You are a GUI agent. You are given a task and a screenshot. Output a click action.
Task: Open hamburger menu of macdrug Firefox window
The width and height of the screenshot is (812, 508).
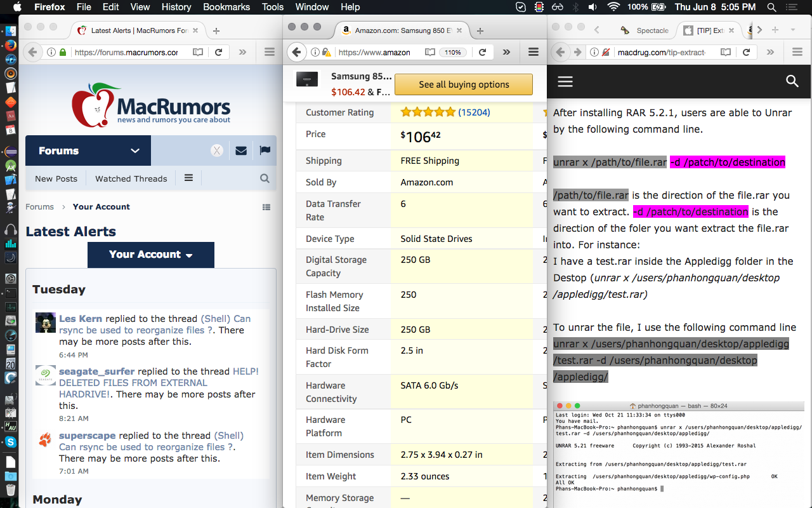797,53
